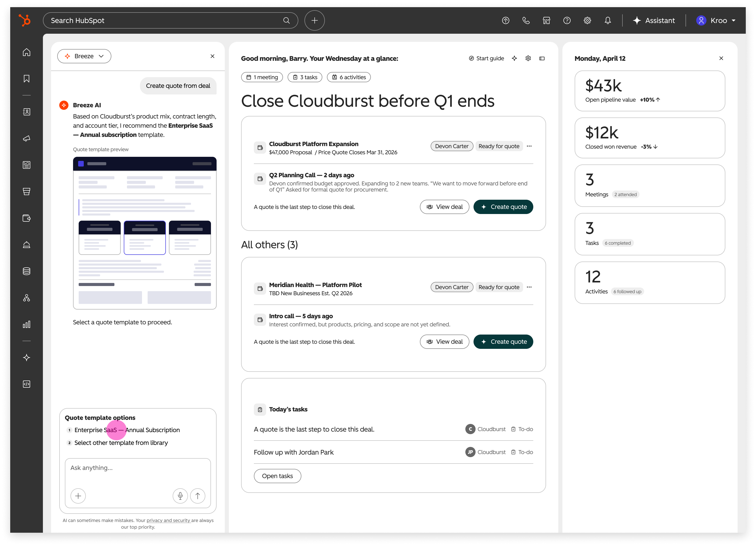Open the Commerce storefront sidebar icon
Viewport: 756px width, 546px height.
27,191
